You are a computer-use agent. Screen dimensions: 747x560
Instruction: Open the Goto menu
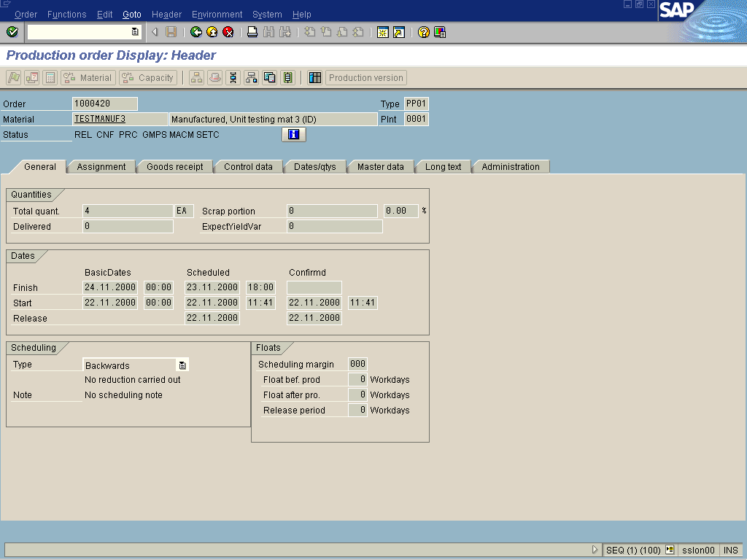point(132,15)
